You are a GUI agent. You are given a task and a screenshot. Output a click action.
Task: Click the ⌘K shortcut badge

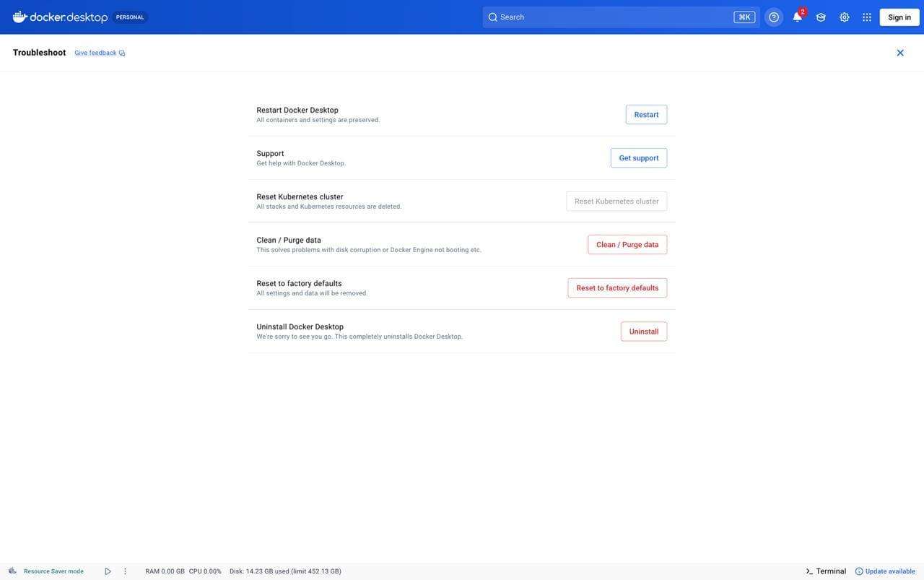tap(744, 17)
